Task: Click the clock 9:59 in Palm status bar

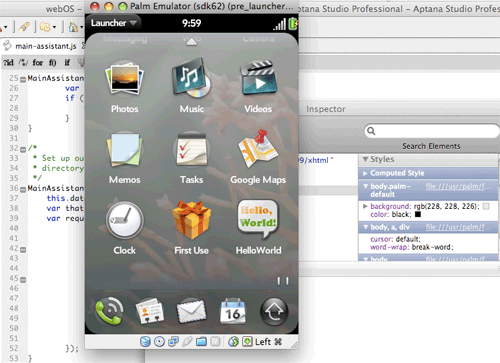Action: coord(191,23)
